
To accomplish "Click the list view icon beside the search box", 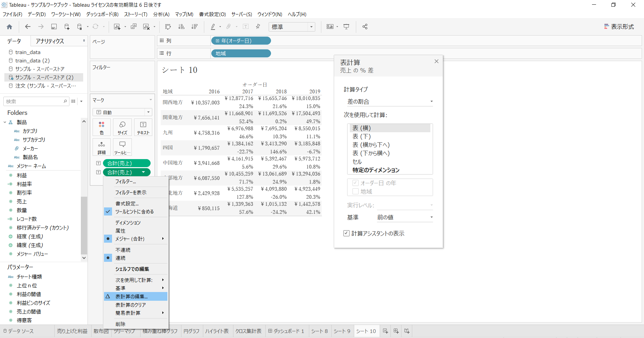I will click(73, 101).
